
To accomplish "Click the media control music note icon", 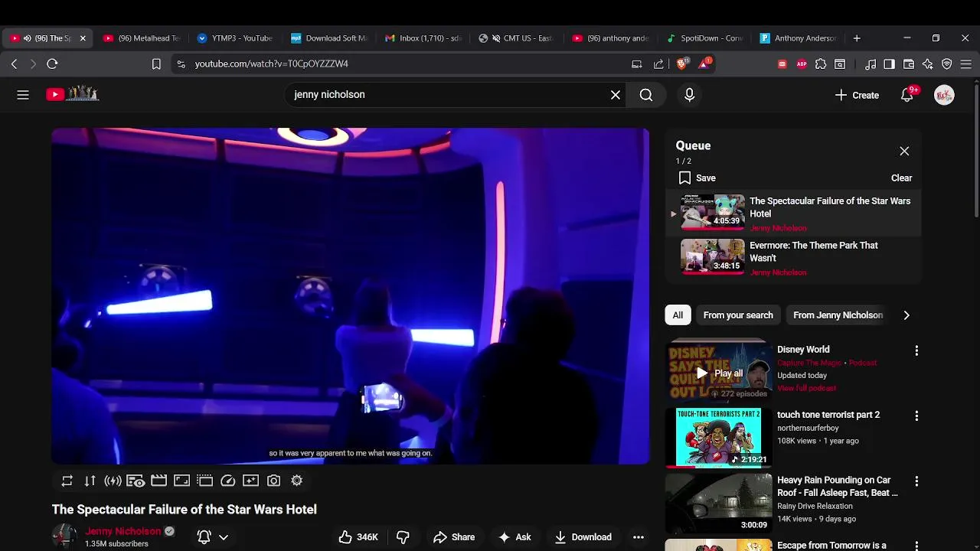I will 871,64.
